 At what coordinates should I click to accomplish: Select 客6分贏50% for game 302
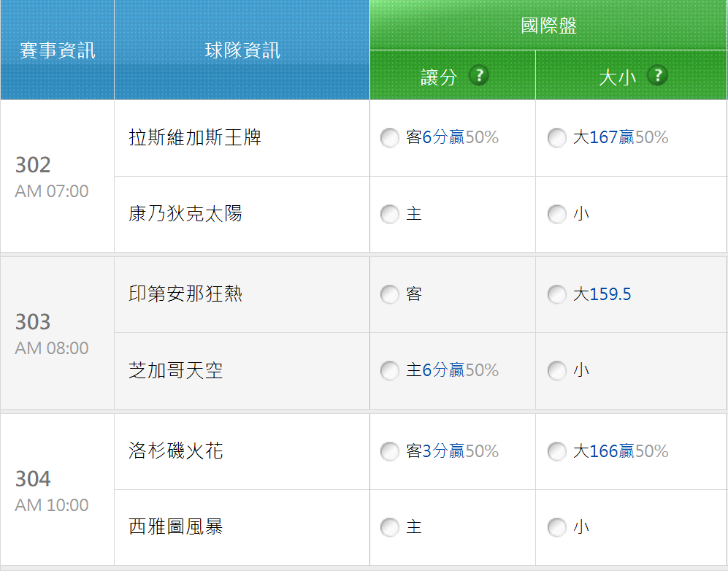390,138
